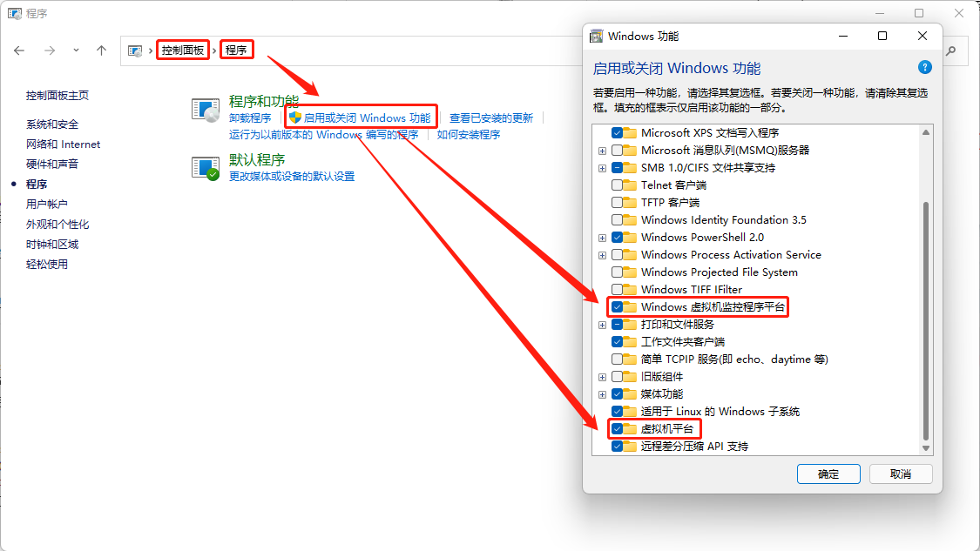The height and width of the screenshot is (551, 980).
Task: Click the features list scrollbar thumb
Action: (x=926, y=321)
